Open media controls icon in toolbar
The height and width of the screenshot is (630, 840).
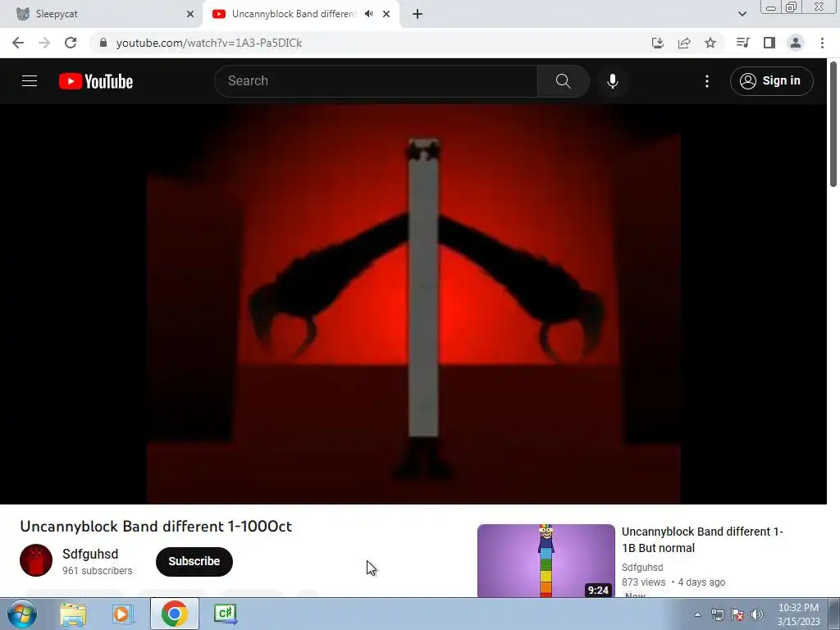pos(742,43)
